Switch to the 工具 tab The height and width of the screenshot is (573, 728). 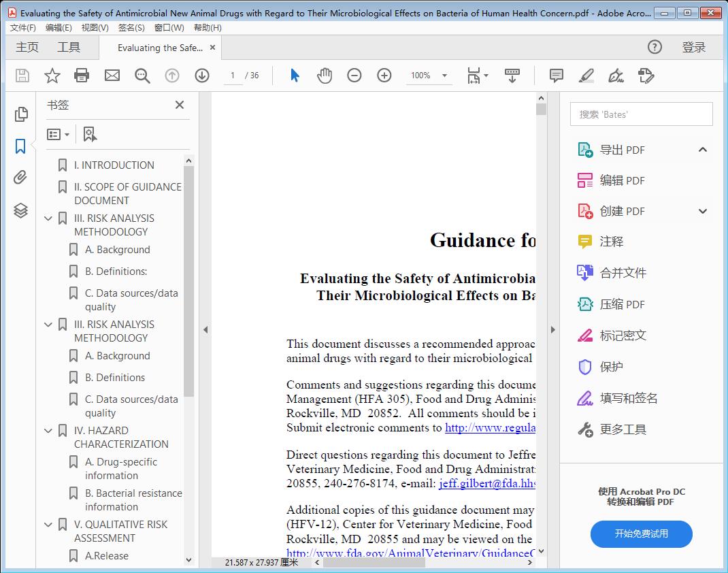coord(69,48)
